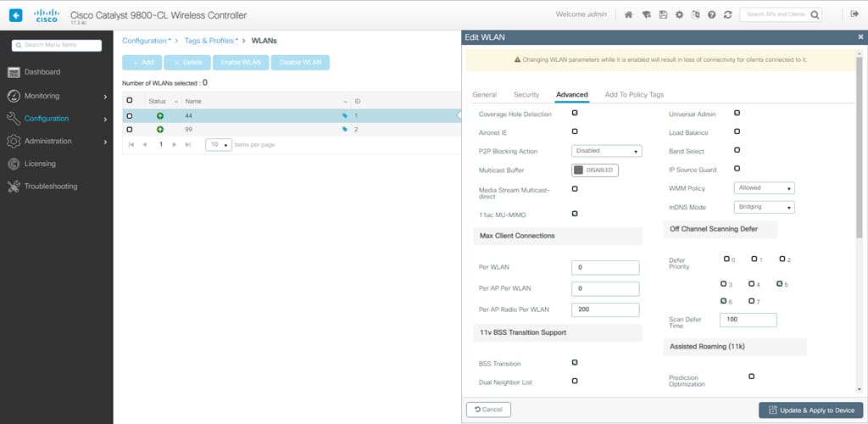Open the help question mark icon
Screen dimensions: 868x424
(712, 15)
